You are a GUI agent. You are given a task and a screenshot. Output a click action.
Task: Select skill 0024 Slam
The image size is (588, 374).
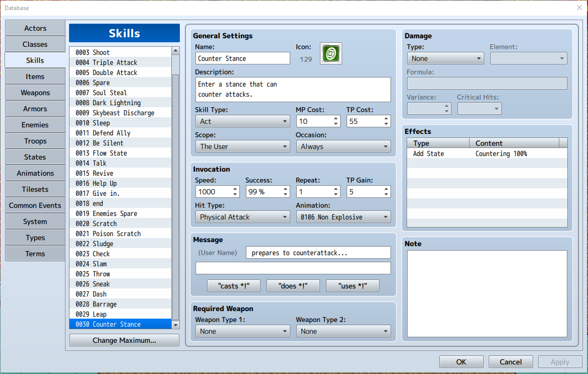pyautogui.click(x=120, y=264)
